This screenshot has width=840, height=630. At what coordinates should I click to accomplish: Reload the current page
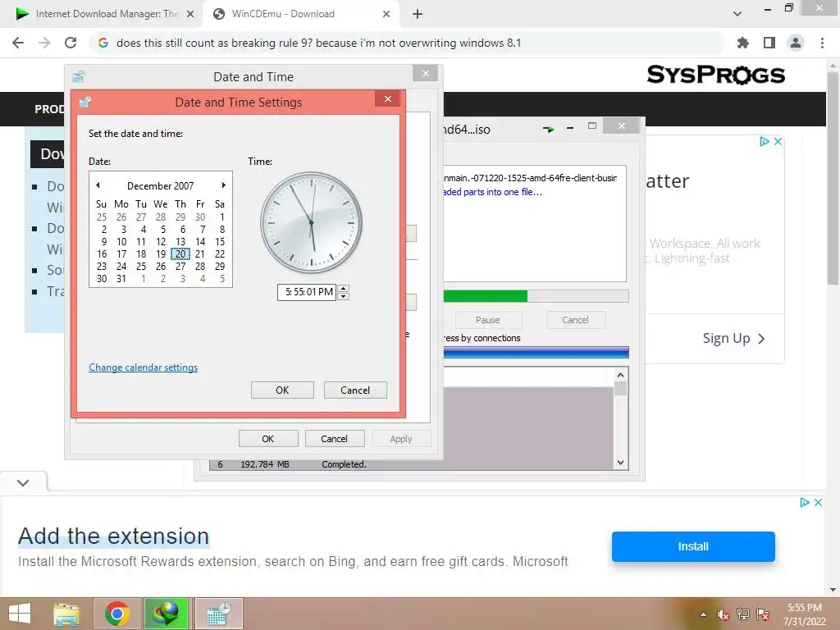(x=71, y=43)
